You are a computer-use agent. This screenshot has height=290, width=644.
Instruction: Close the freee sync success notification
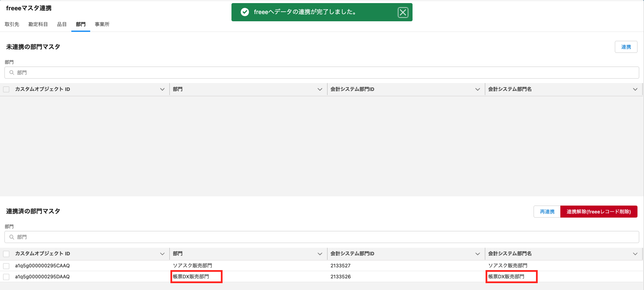coord(403,13)
